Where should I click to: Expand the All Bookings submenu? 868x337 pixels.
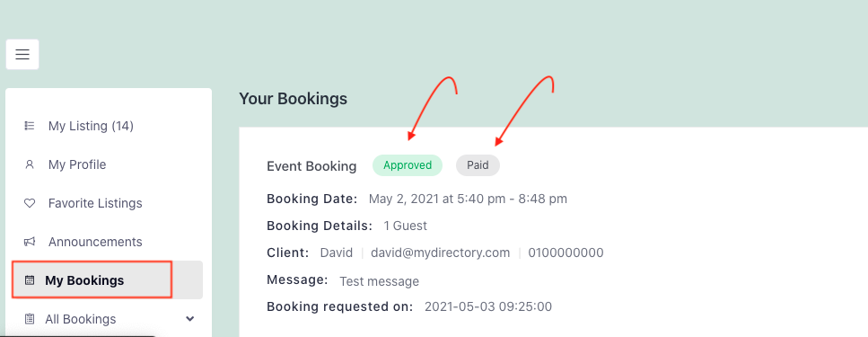pyautogui.click(x=109, y=319)
